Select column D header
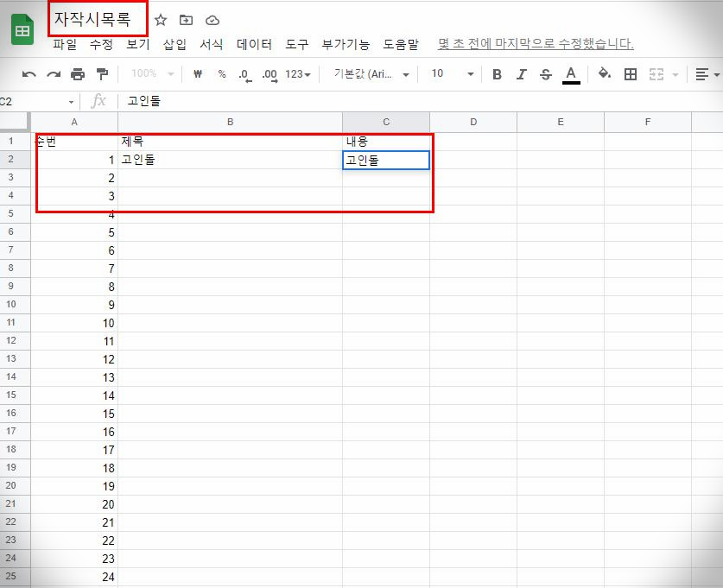The width and height of the screenshot is (723, 588). [473, 122]
